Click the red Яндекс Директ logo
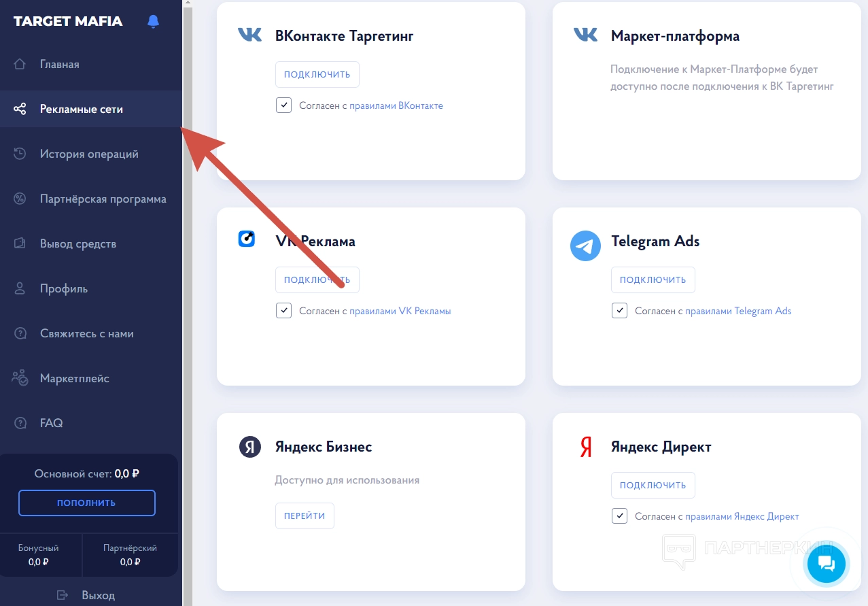 tap(585, 447)
